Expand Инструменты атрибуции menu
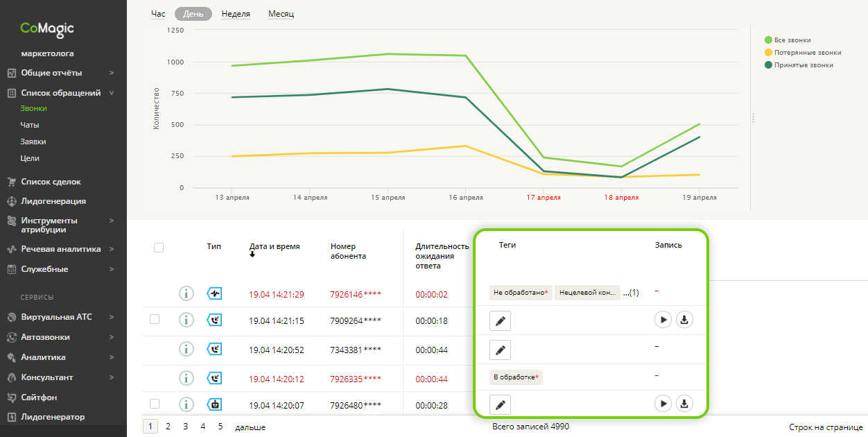Screen dimensions: 868x437 tap(112, 221)
